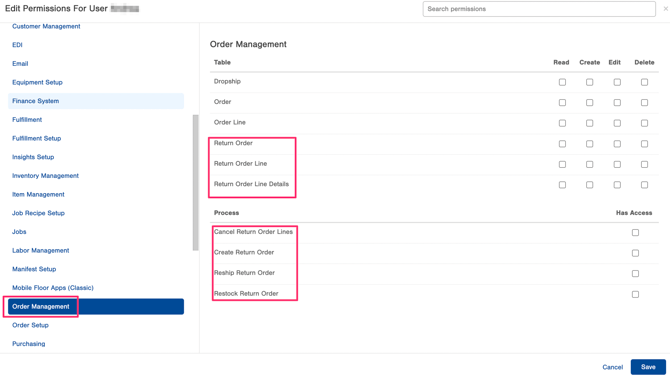
Task: Focus the Search permissions field
Action: coord(539,9)
